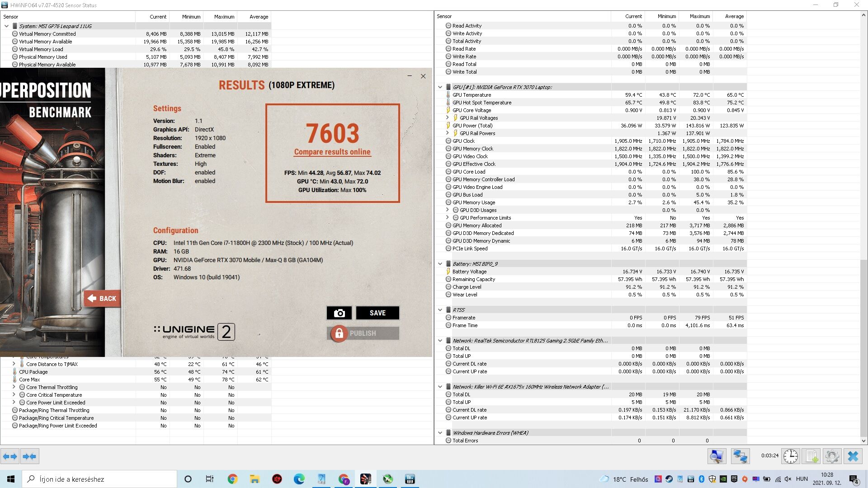Collapse the System MSI GP76 Leopard group

point(6,26)
